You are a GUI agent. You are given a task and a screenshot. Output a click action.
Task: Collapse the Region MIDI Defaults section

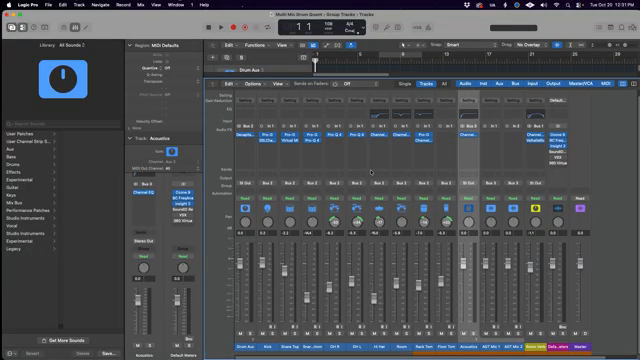[130, 45]
